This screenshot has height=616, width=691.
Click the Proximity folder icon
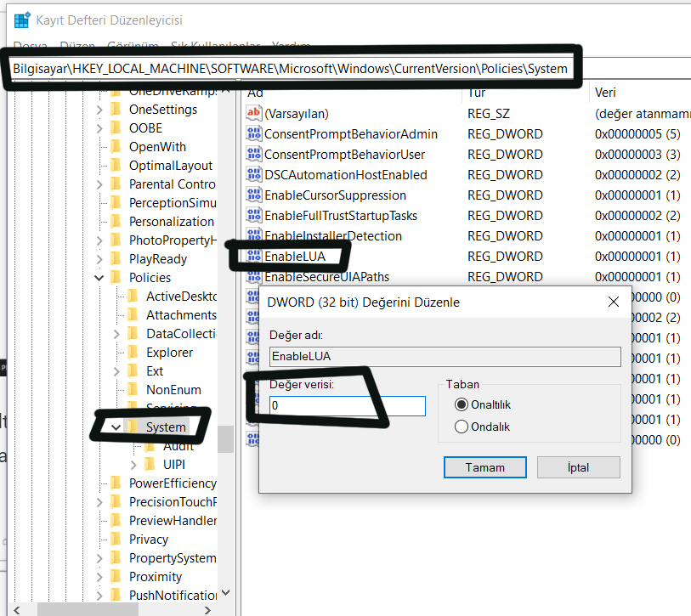tap(116, 576)
